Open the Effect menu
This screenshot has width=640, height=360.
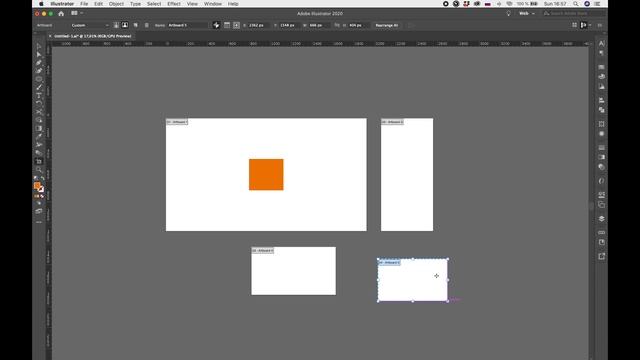(174, 4)
